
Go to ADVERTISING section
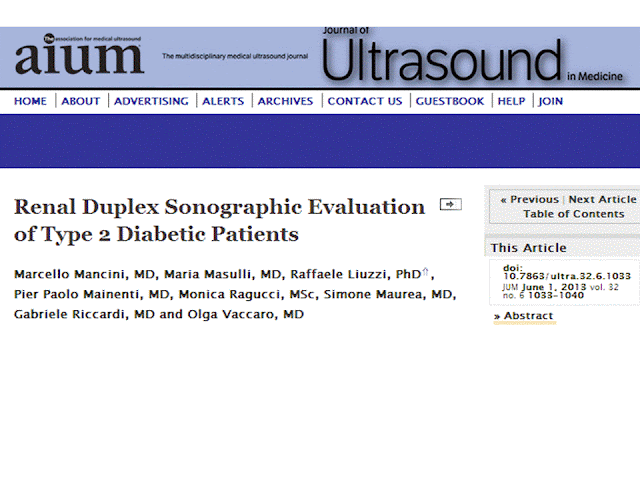tap(151, 101)
